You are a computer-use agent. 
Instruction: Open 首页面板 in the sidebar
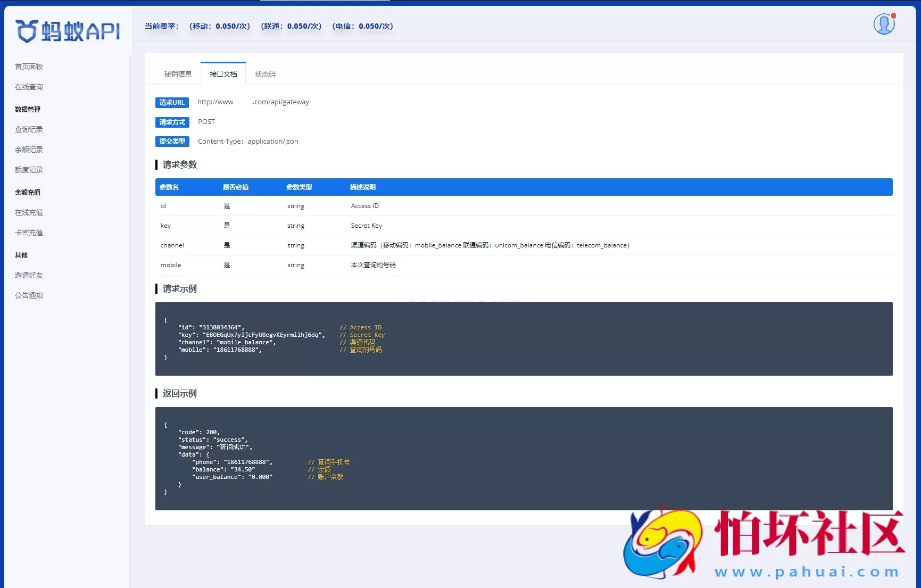29,66
